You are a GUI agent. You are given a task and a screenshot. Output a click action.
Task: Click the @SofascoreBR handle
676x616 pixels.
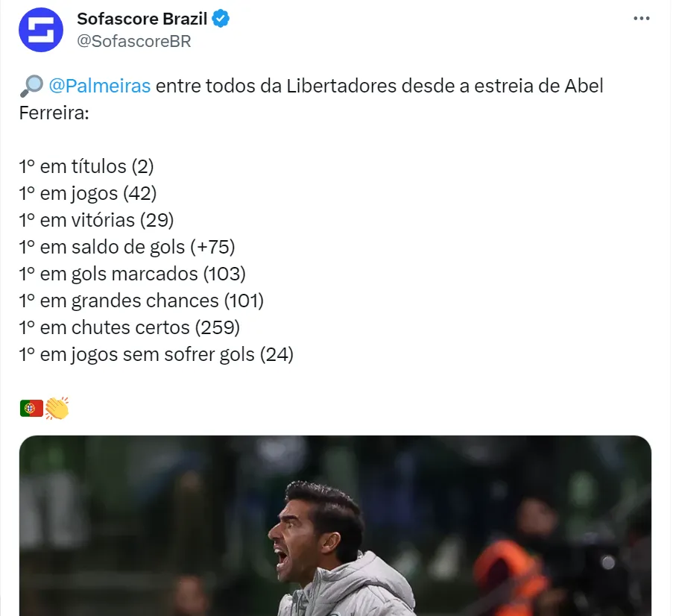[x=134, y=42]
